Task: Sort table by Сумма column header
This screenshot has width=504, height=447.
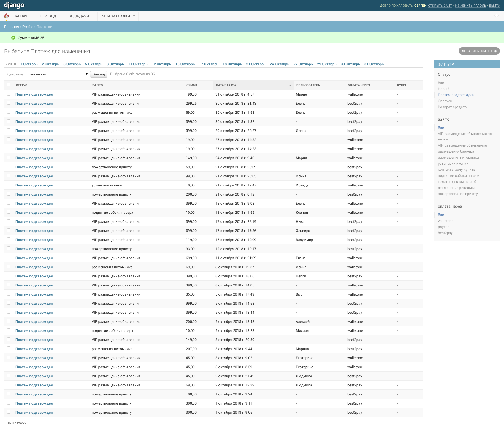Action: pyautogui.click(x=192, y=85)
